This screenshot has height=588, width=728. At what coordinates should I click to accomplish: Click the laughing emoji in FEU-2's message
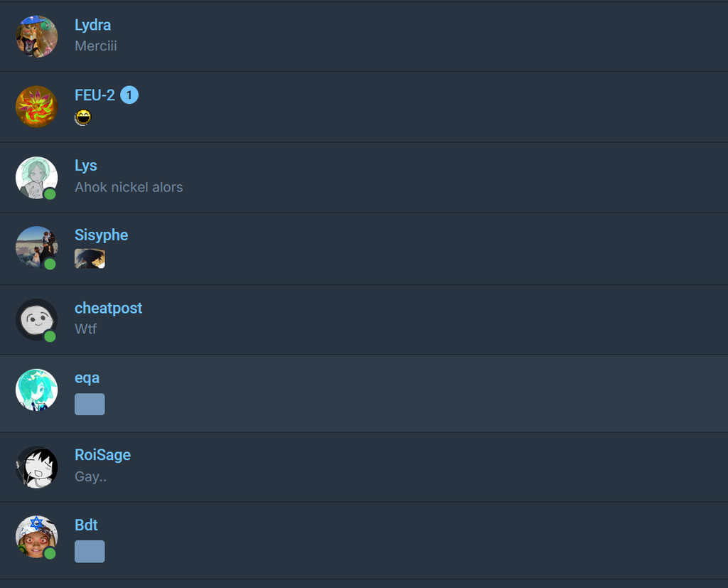pos(83,118)
